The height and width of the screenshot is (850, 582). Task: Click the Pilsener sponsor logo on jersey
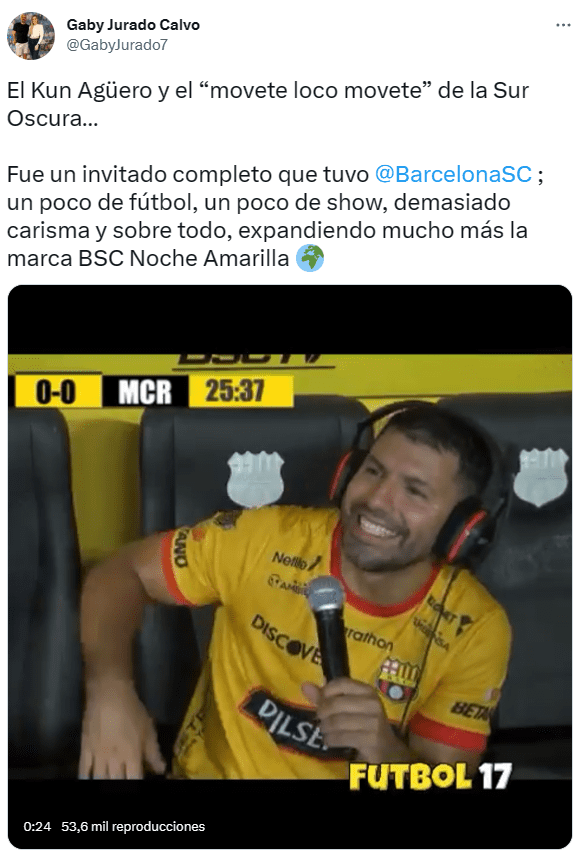(290, 720)
